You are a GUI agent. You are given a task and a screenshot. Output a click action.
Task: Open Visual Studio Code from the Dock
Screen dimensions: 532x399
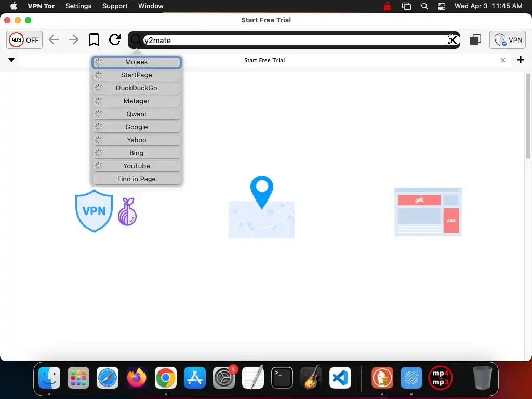click(340, 378)
